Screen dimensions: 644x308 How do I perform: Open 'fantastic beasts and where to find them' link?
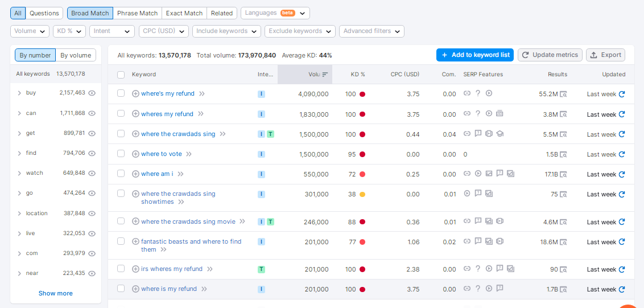click(191, 245)
